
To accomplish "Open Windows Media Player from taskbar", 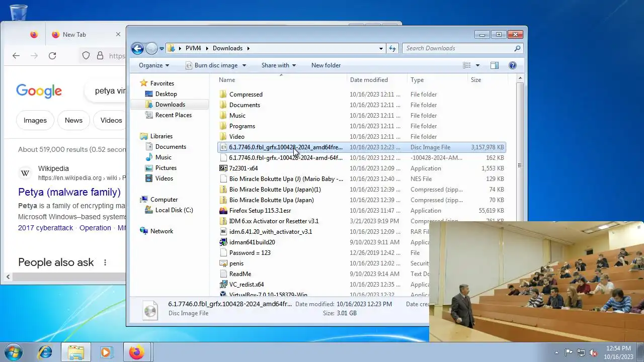I will pos(106,352).
